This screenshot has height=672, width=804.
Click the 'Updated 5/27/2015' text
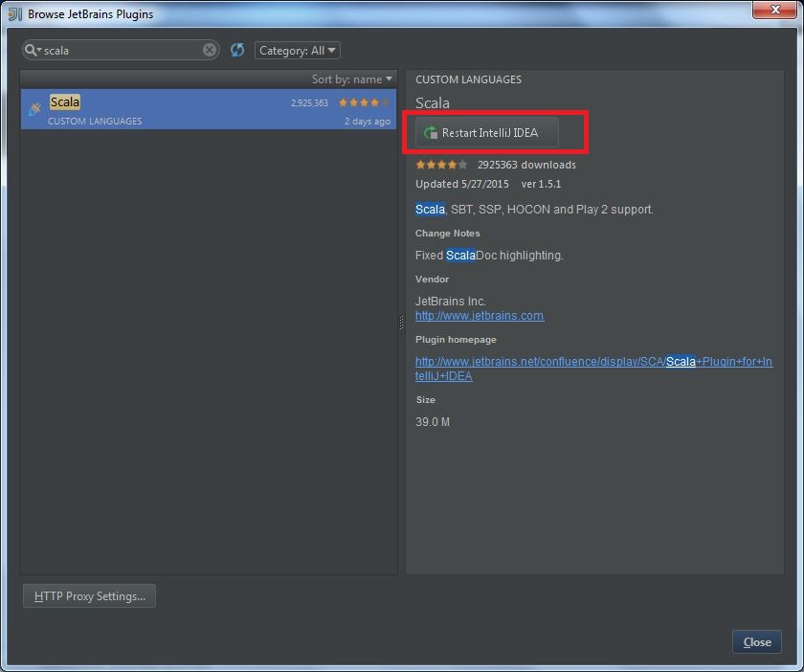click(x=462, y=184)
